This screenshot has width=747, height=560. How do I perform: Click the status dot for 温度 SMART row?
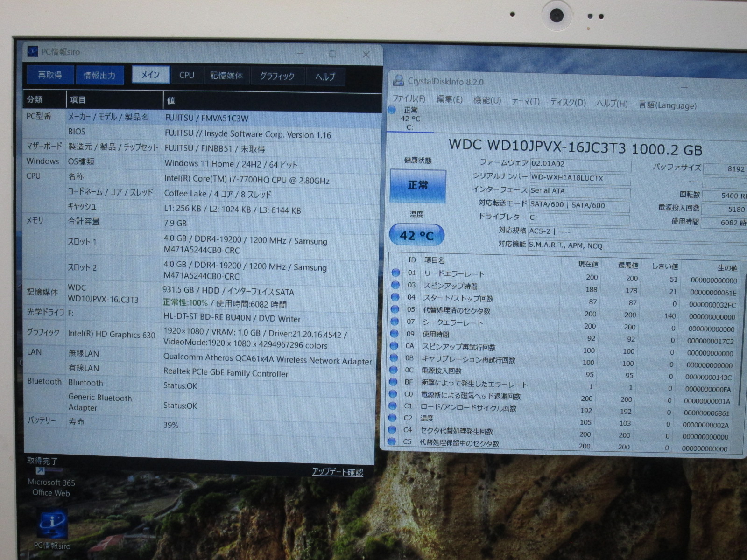[393, 418]
